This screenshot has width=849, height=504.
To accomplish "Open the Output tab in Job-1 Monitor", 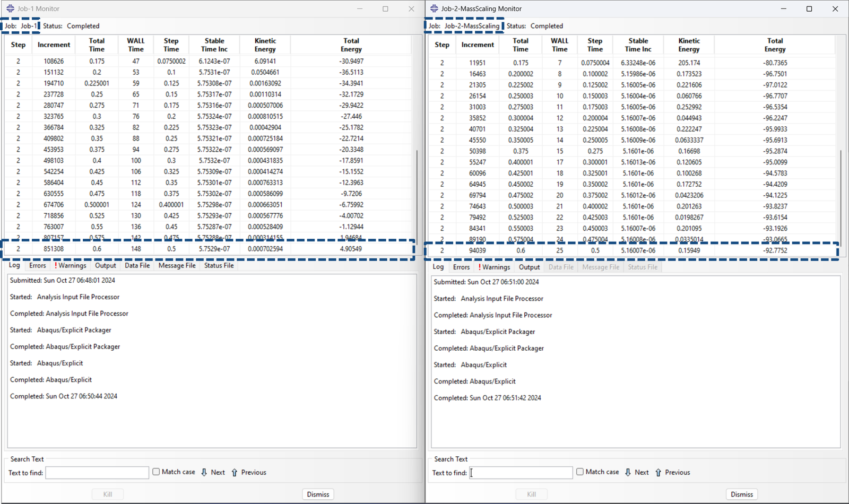I will coord(106,265).
